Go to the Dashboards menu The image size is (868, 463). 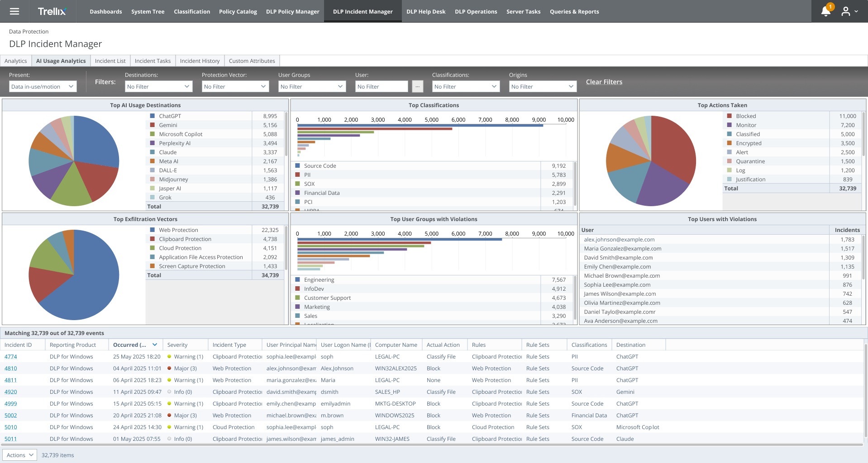pos(106,11)
